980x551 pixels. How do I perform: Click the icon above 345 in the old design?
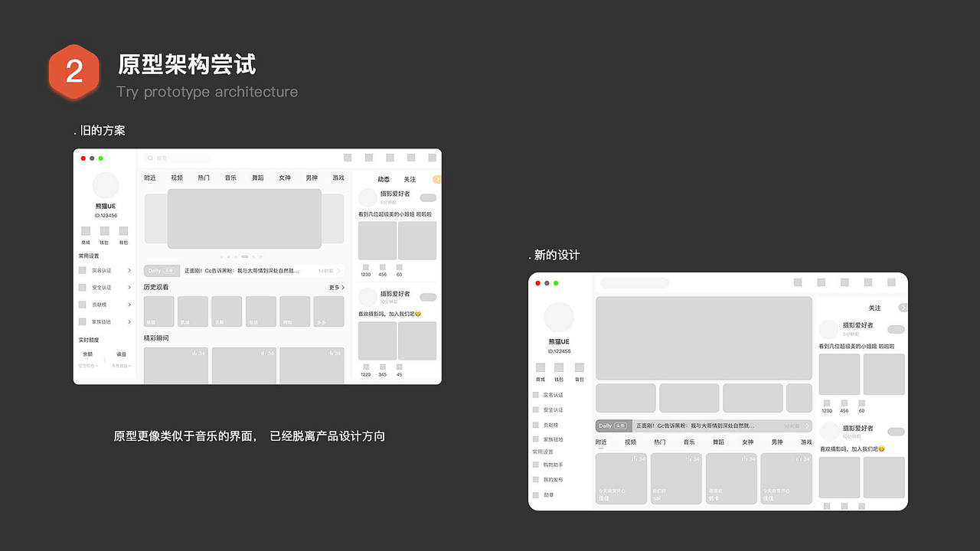click(x=382, y=367)
